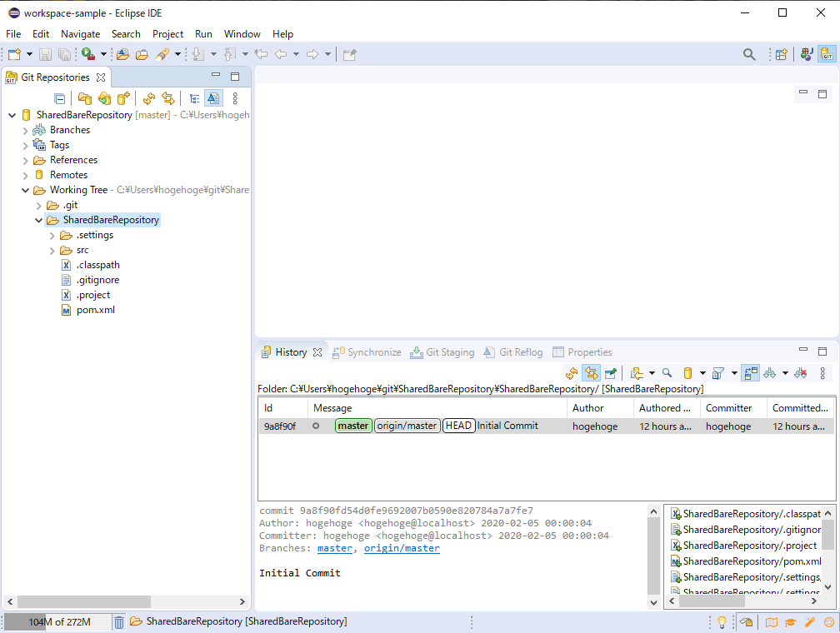The width and height of the screenshot is (840, 633).
Task: Select the Initial Commit history row
Action: [x=507, y=426]
